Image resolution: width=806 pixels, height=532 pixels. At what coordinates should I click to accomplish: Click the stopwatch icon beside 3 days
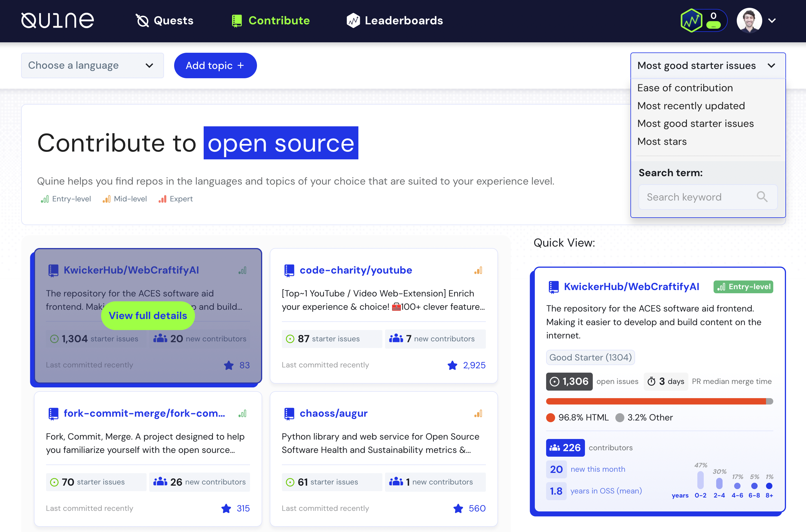[651, 381]
